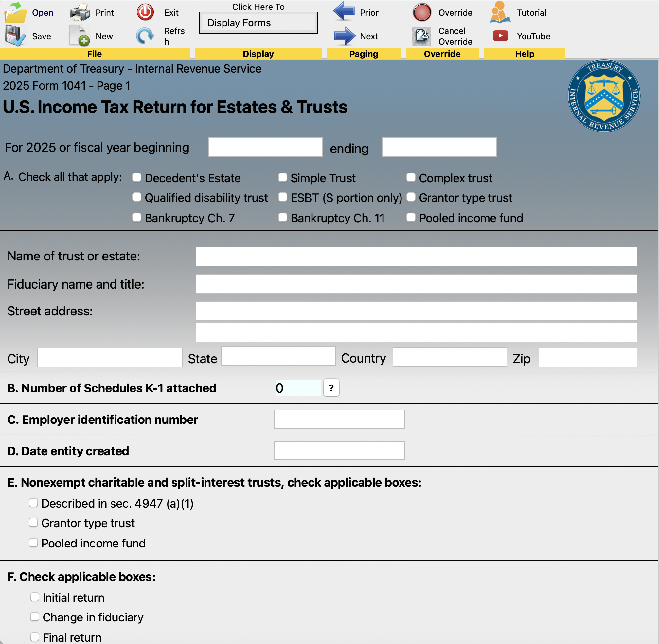Click the Save label text
The width and height of the screenshot is (659, 644).
click(41, 36)
